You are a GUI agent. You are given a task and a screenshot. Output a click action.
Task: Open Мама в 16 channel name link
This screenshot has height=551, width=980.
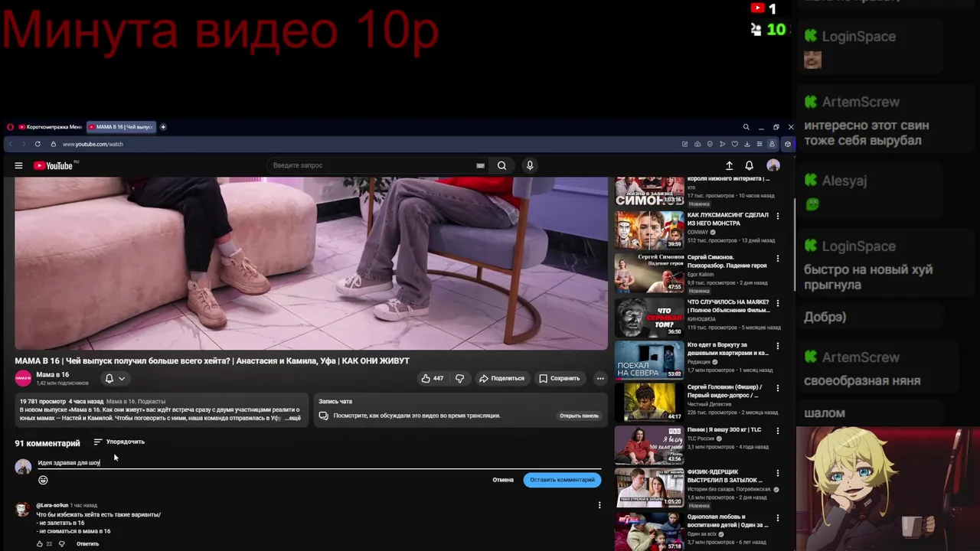52,374
